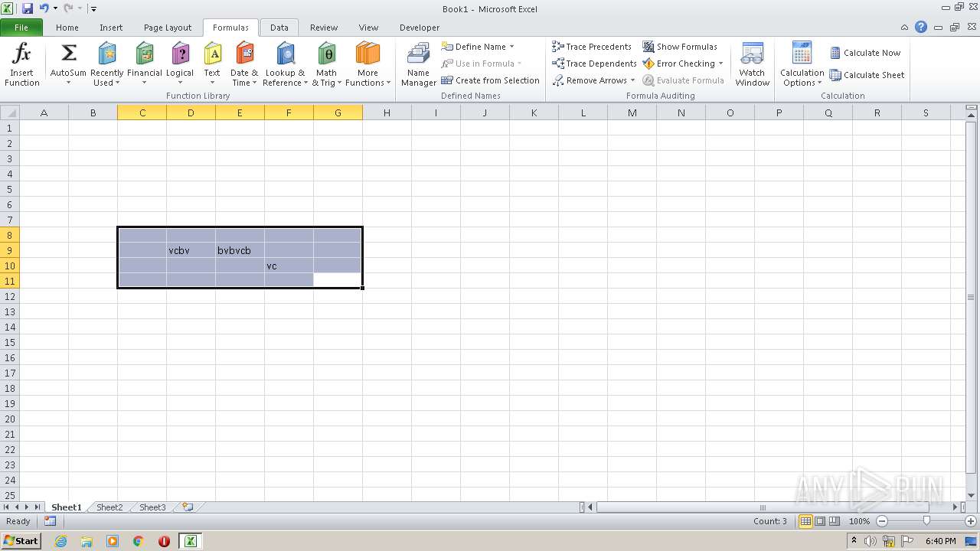Click the zoom slider handle
980x551 pixels.
926,521
